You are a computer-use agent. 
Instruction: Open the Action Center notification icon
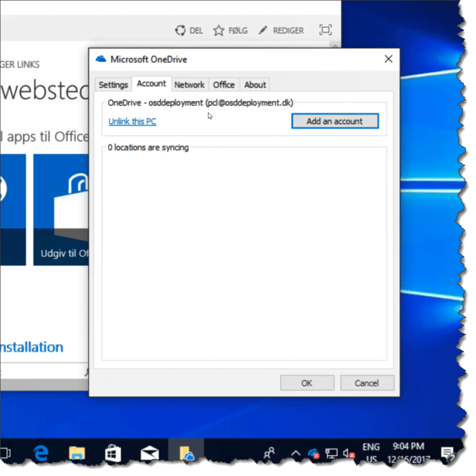(x=447, y=453)
